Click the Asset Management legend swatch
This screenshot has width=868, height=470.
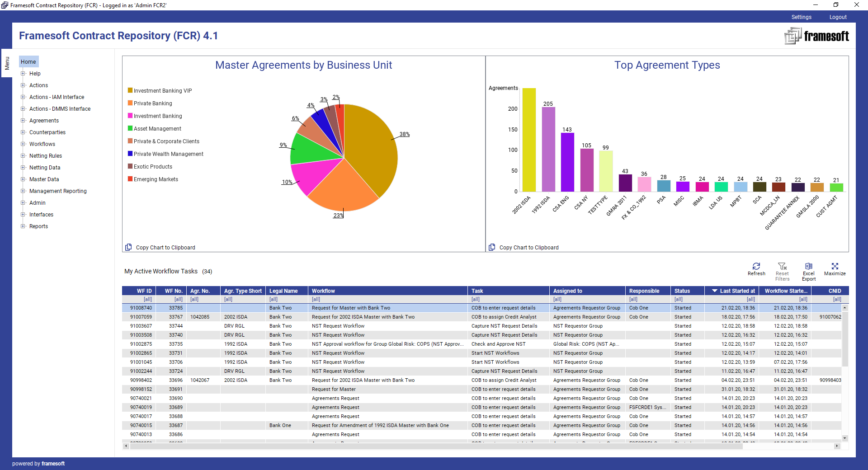click(130, 128)
